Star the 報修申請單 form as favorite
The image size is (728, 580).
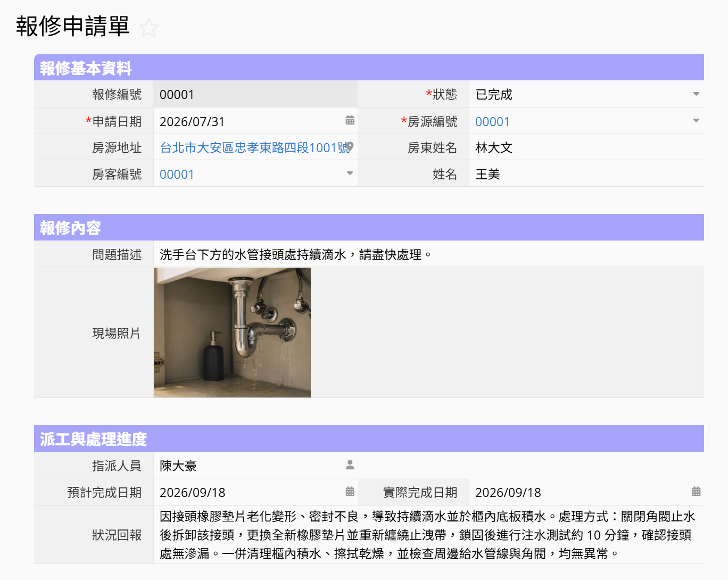[149, 28]
